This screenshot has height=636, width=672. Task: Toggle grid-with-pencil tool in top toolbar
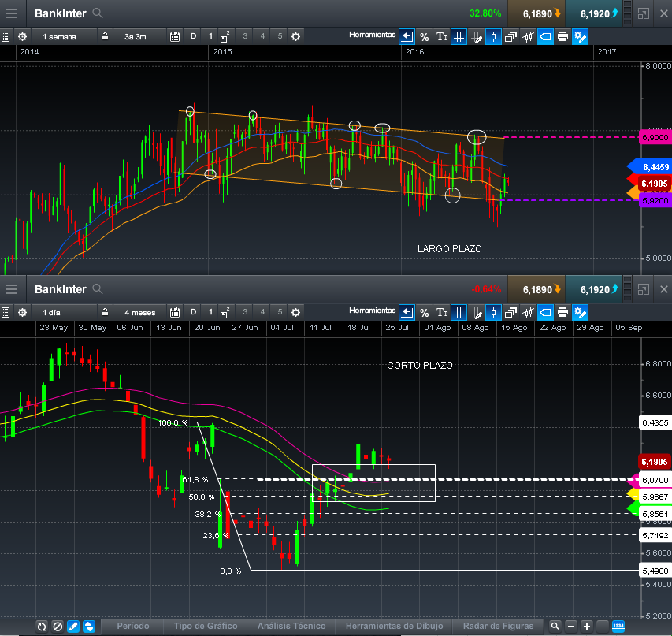coord(476,37)
